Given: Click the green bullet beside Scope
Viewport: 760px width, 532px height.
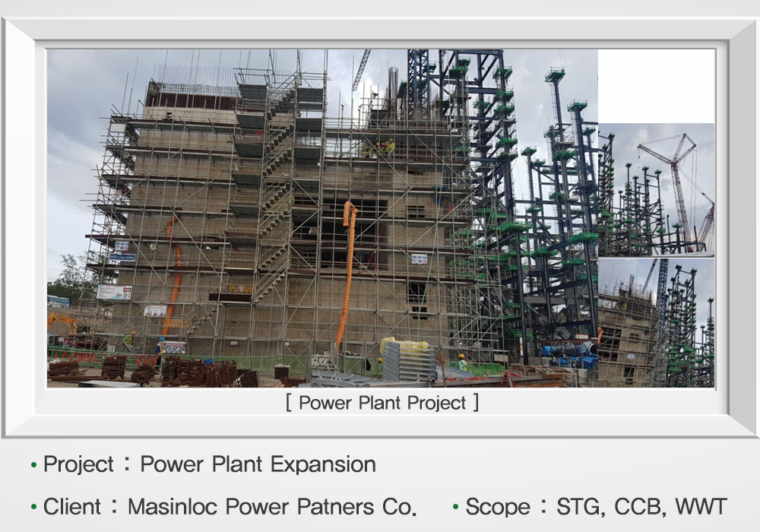Looking at the screenshot, I should pyautogui.click(x=455, y=507).
